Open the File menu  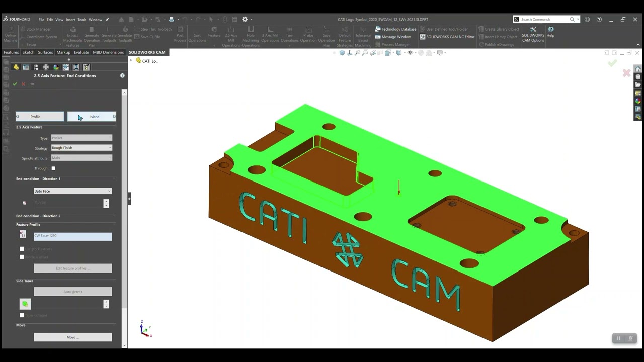click(x=41, y=20)
